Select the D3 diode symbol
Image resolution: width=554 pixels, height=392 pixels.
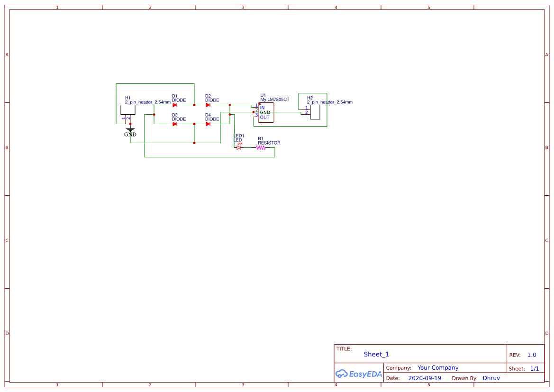pos(175,123)
